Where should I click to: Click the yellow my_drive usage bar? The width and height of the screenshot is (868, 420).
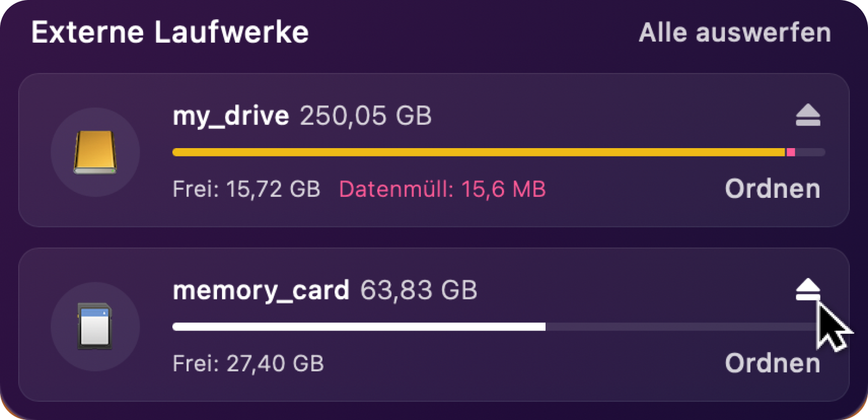pos(479,152)
